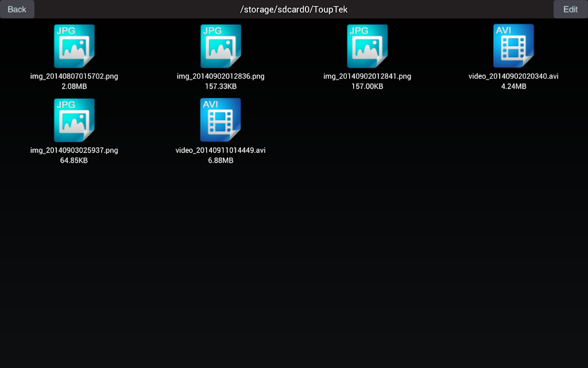Screen dimensions: 588x368
Task: Click the 64.85KB file size label
Action: click(74, 160)
